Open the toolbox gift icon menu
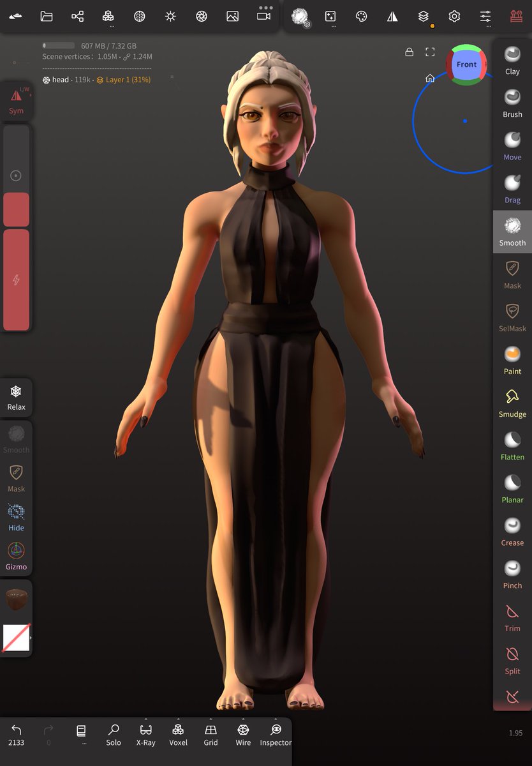The width and height of the screenshot is (532, 766). pos(516,17)
